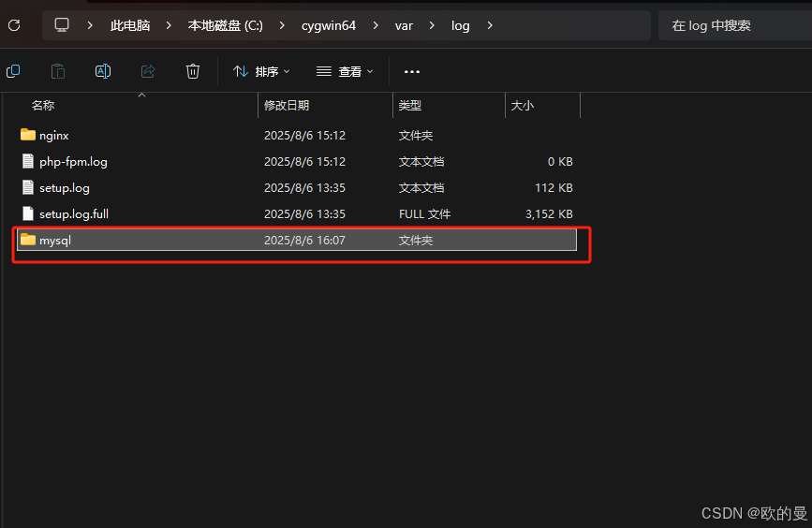Select the php-fpm.log file icon
Screen dimensions: 812x528
pyautogui.click(x=28, y=161)
